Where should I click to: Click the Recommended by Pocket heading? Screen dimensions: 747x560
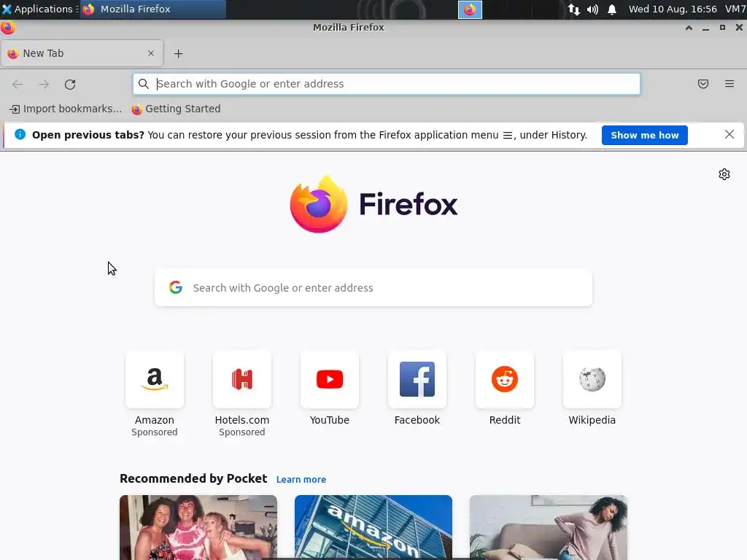[193, 478]
